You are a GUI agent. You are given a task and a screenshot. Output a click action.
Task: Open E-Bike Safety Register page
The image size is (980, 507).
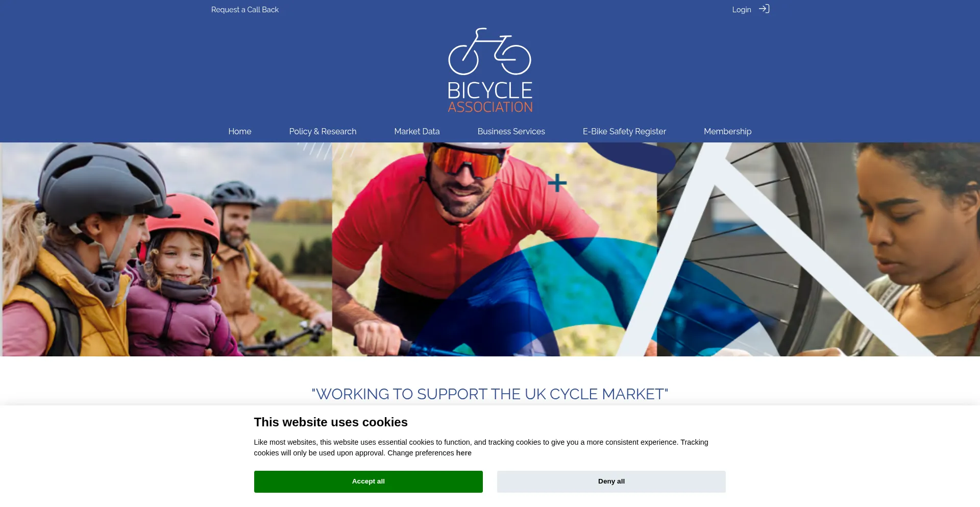[x=624, y=131]
